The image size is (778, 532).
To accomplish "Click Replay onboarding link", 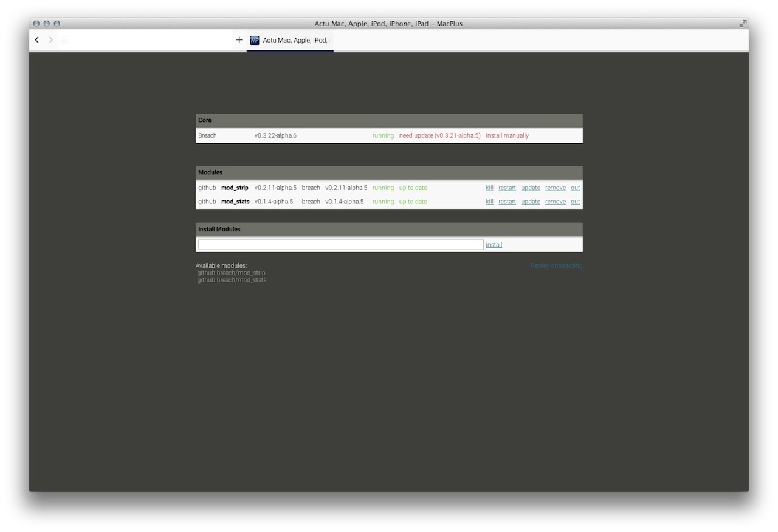I will 557,266.
